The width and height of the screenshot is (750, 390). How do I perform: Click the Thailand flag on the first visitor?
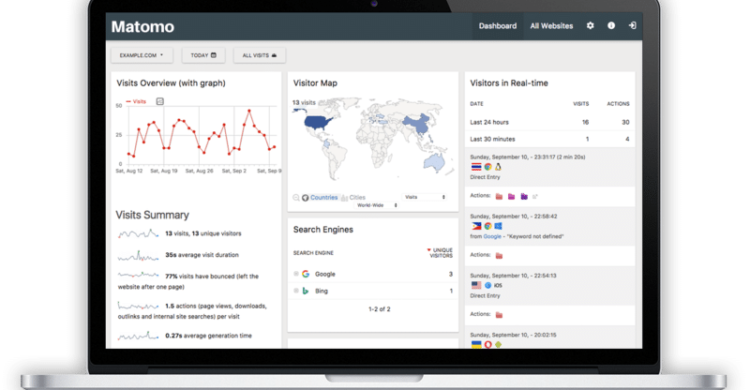point(476,167)
